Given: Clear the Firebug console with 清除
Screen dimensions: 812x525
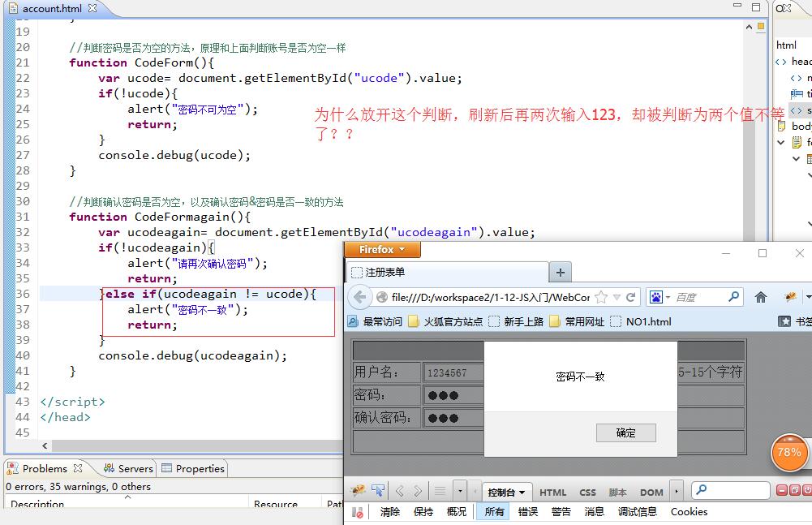Looking at the screenshot, I should (x=390, y=512).
